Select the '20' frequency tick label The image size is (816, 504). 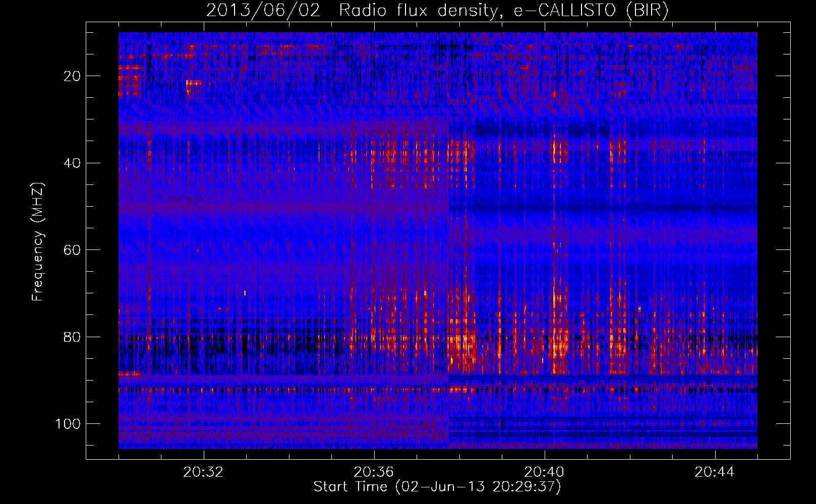tap(72, 76)
